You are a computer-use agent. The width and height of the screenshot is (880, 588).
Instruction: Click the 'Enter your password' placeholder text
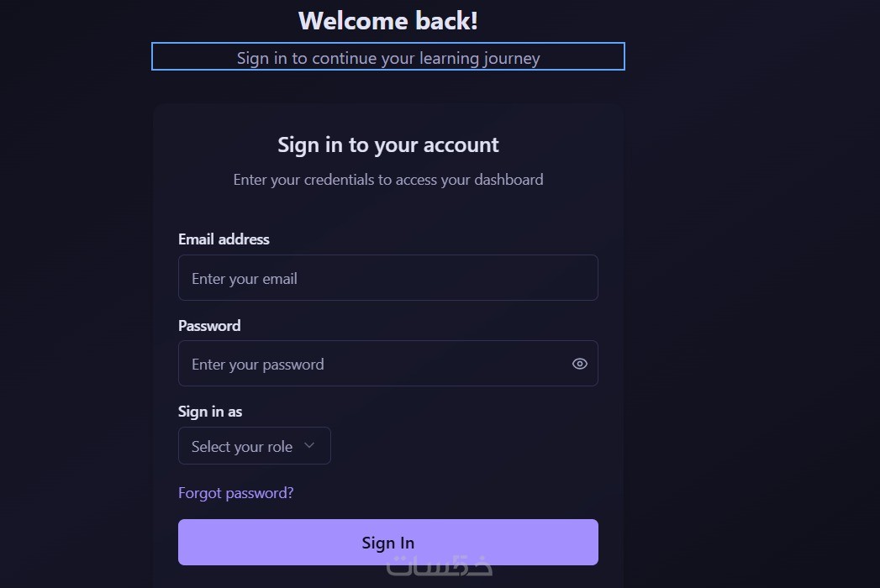[x=257, y=365]
